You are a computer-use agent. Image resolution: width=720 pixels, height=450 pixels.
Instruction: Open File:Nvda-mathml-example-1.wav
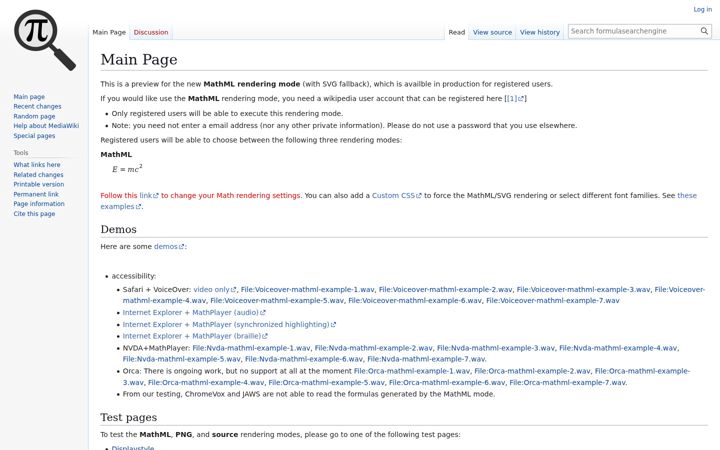point(251,348)
